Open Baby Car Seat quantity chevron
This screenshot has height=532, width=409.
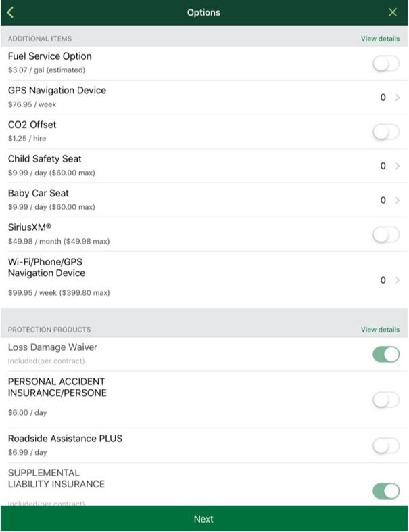click(398, 200)
